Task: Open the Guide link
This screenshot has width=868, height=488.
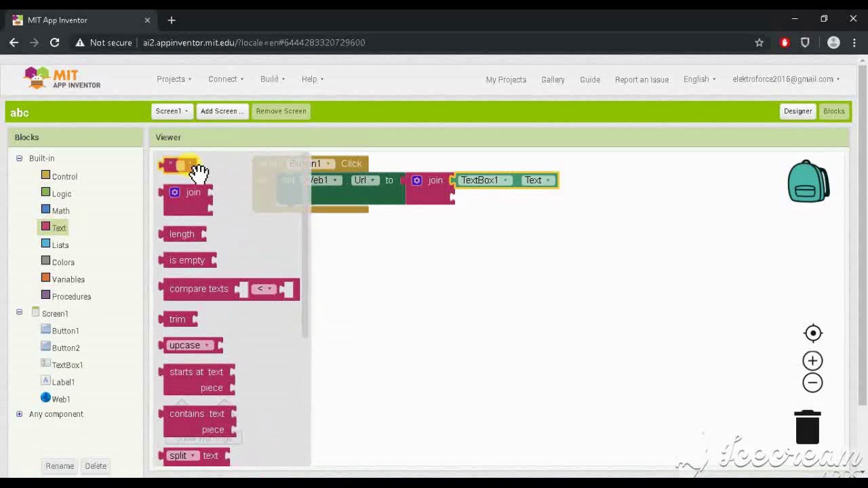Action: (x=590, y=79)
